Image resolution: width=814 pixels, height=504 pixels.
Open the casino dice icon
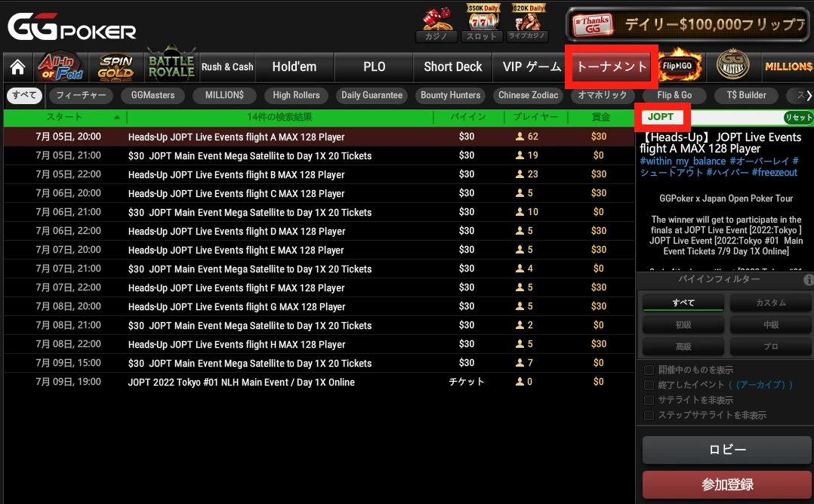coord(436,24)
